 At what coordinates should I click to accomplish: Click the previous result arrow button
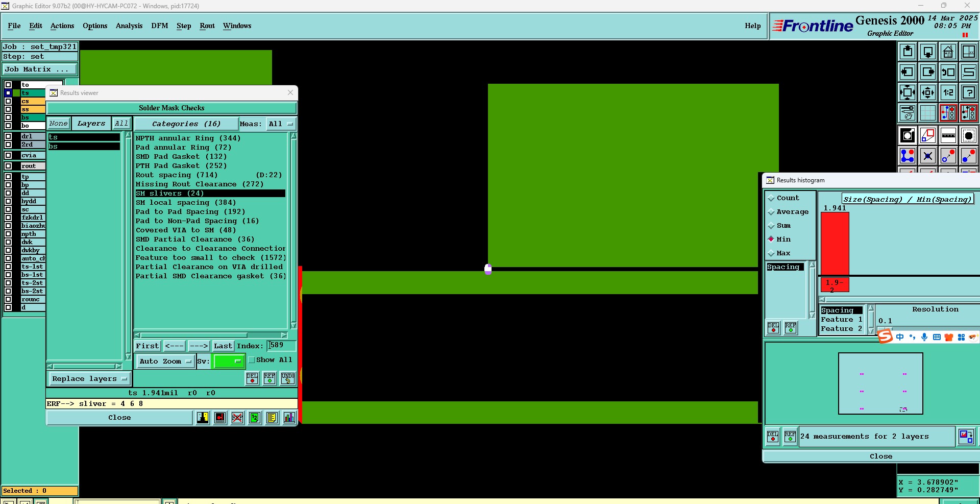(x=174, y=346)
